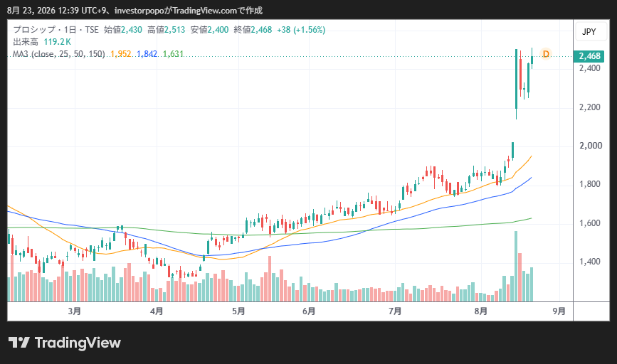Image resolution: width=617 pixels, height=364 pixels.
Task: Click the blue MA value 1,842
Action: click(x=147, y=54)
